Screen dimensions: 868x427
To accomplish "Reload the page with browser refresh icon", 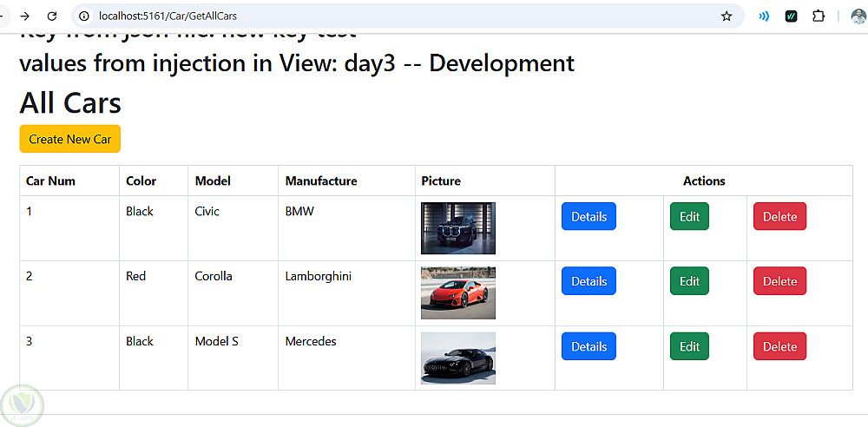I will point(51,16).
